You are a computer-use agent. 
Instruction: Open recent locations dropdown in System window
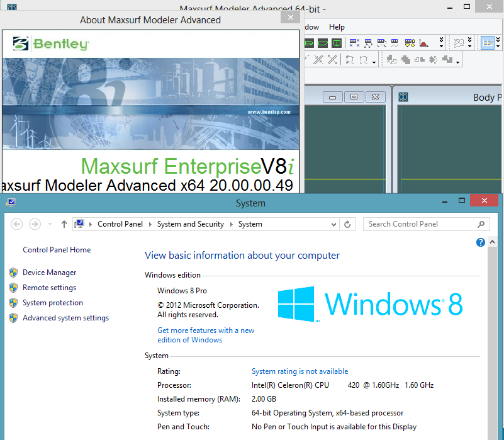point(50,224)
